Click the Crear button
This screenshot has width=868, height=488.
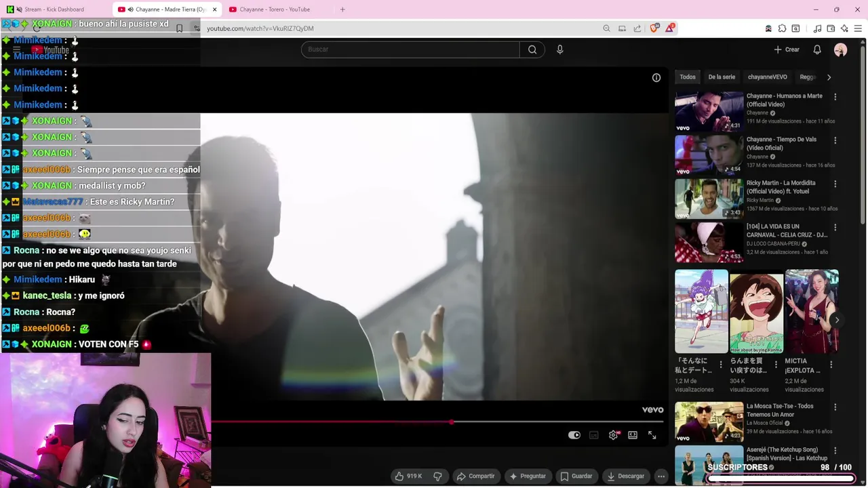[x=787, y=49]
